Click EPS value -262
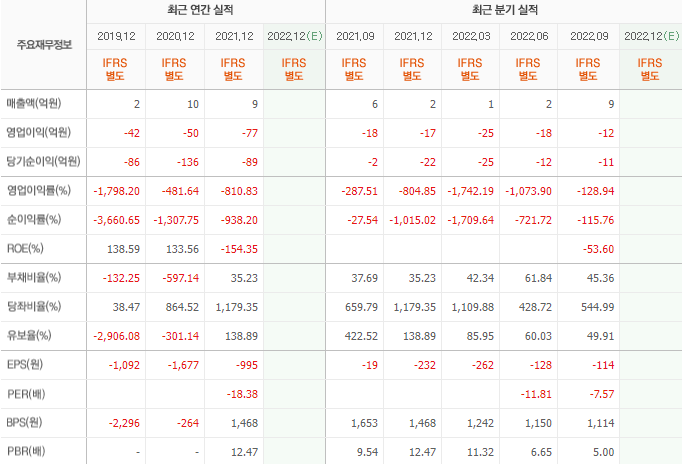 coord(483,366)
